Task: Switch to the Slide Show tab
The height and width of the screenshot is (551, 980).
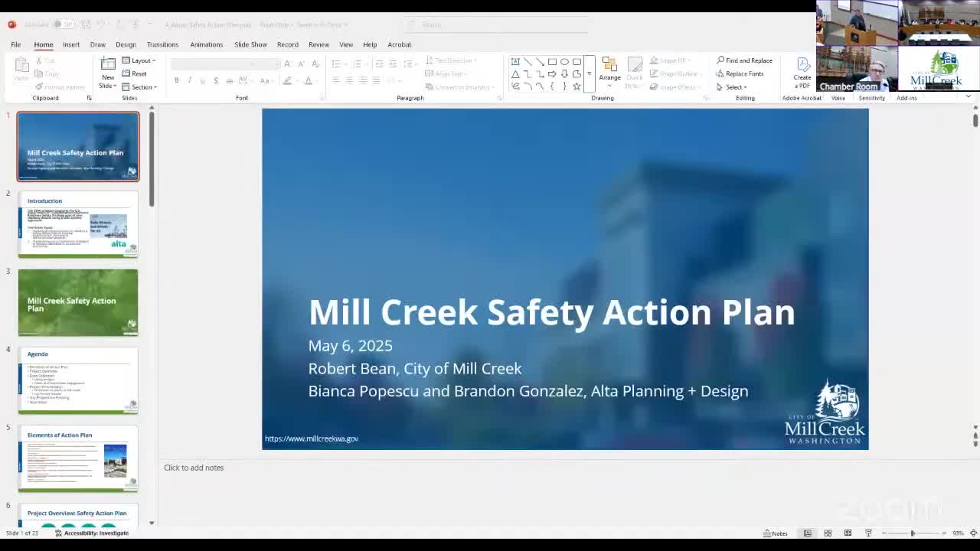Action: (x=250, y=44)
